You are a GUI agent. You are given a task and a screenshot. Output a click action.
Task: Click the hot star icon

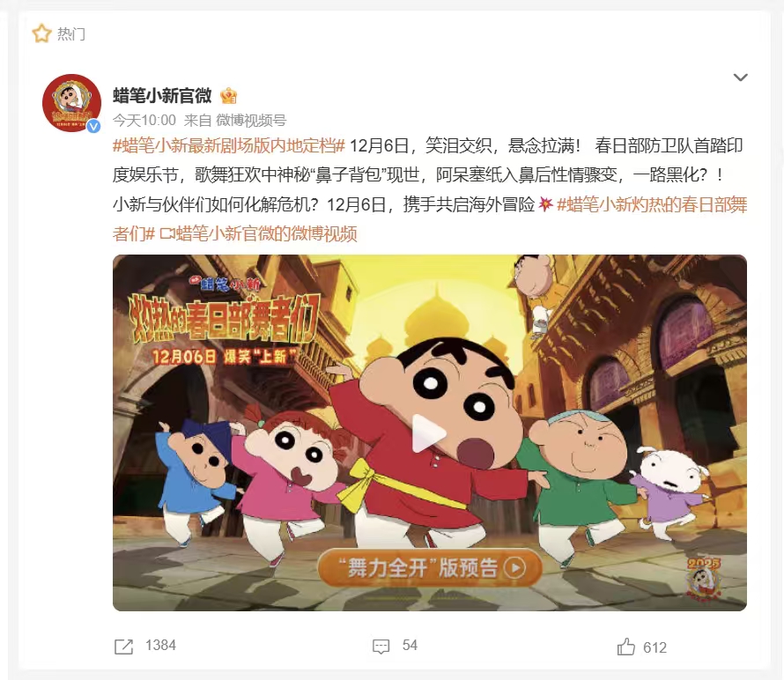(41, 33)
